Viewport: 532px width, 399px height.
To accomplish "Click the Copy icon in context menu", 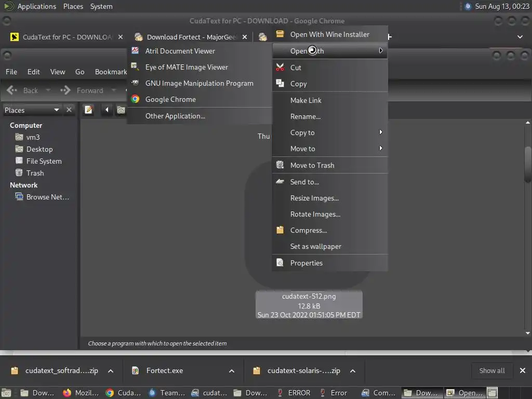I will tap(280, 83).
